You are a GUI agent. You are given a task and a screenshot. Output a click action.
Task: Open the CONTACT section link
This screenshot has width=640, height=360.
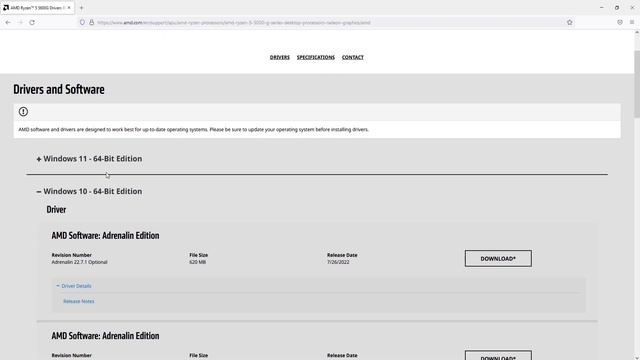point(353,57)
